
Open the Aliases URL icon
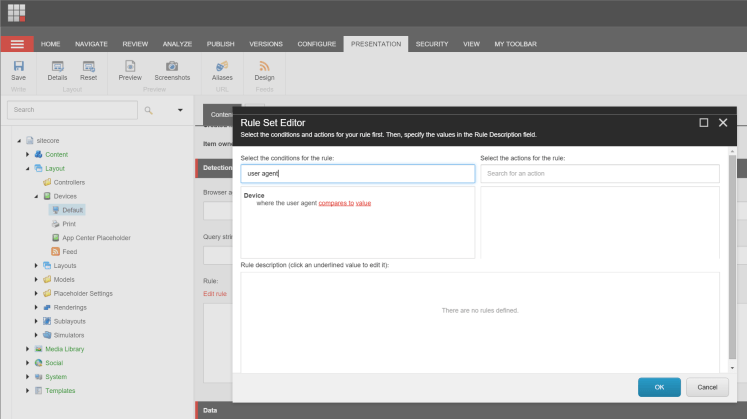tap(221, 66)
